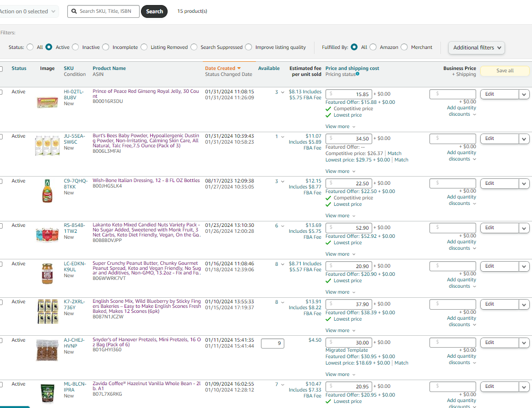Select the Improve listing quality filter
Viewport: 532px width, 408px height.
coord(249,47)
